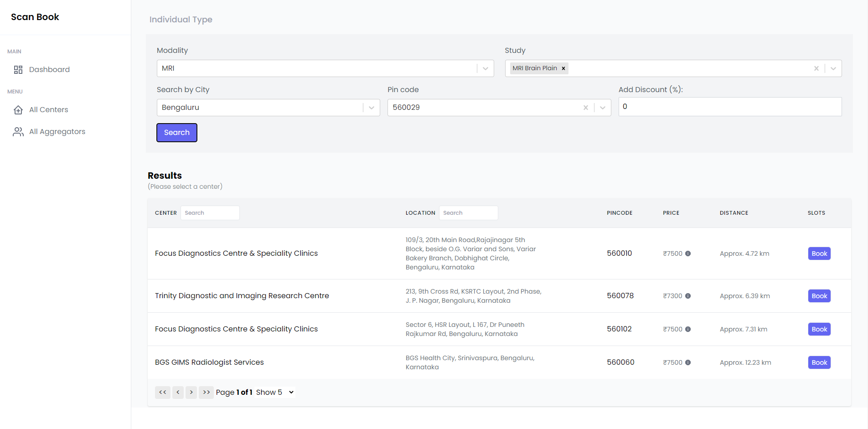Click the Search button
This screenshot has height=429, width=868.
pos(177,133)
